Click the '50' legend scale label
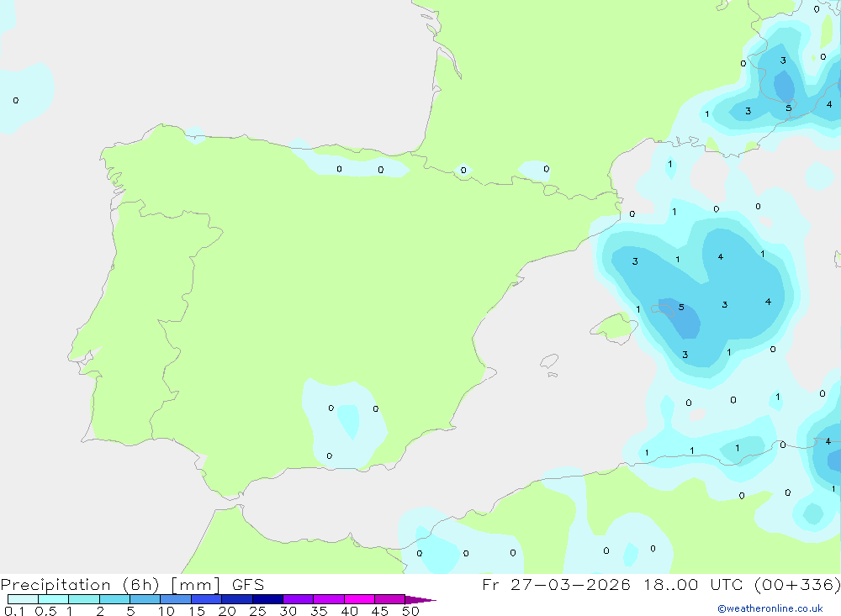Screen dimensions: 841x616 point(410,611)
